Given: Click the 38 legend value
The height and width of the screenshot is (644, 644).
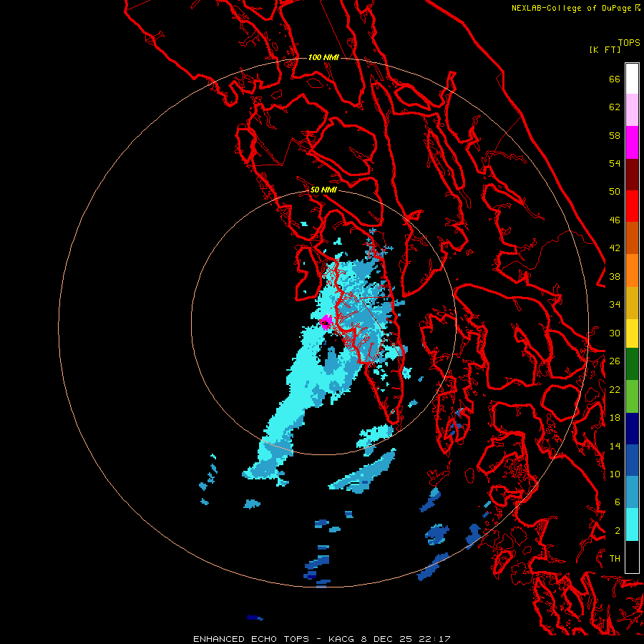Looking at the screenshot, I should (x=615, y=277).
